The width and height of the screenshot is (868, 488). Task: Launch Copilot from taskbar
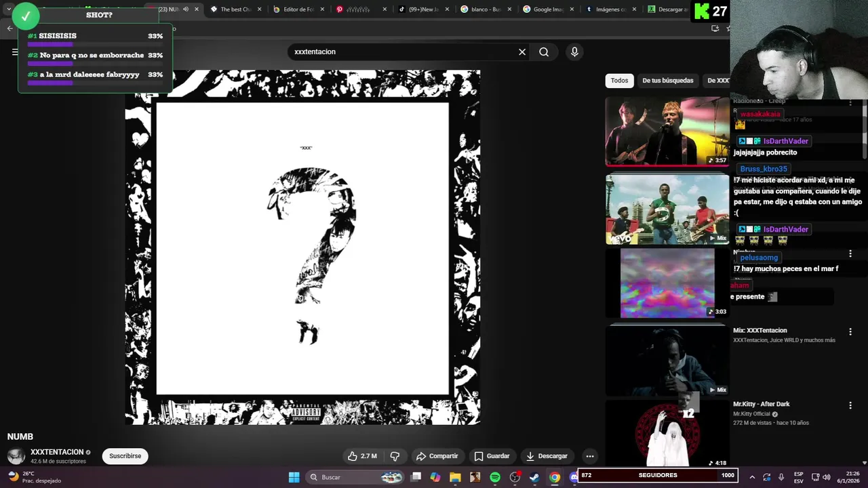[435, 477]
